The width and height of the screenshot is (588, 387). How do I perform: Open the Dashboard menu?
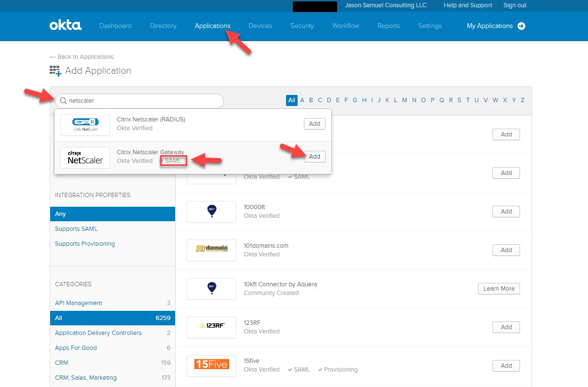115,26
